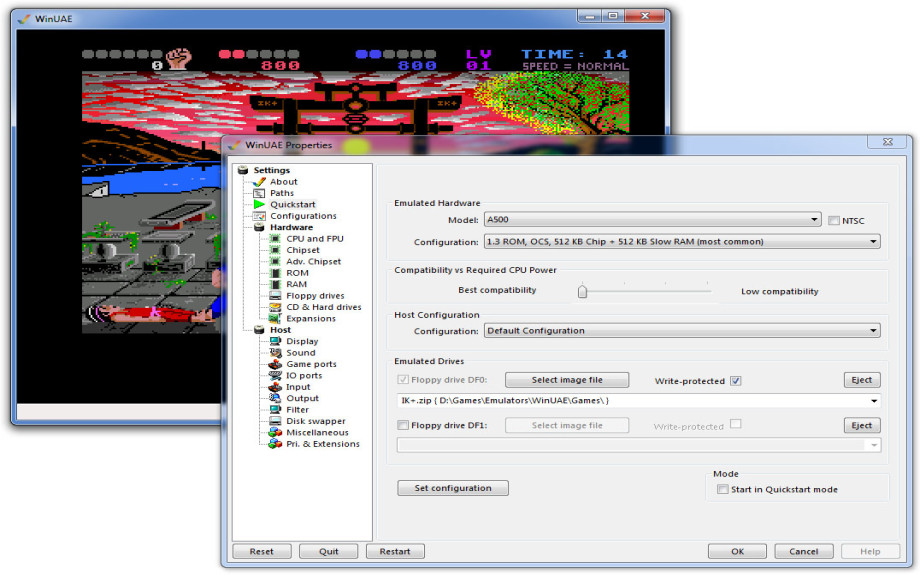Click the Sound speaker icon
920x575 pixels.
276,353
